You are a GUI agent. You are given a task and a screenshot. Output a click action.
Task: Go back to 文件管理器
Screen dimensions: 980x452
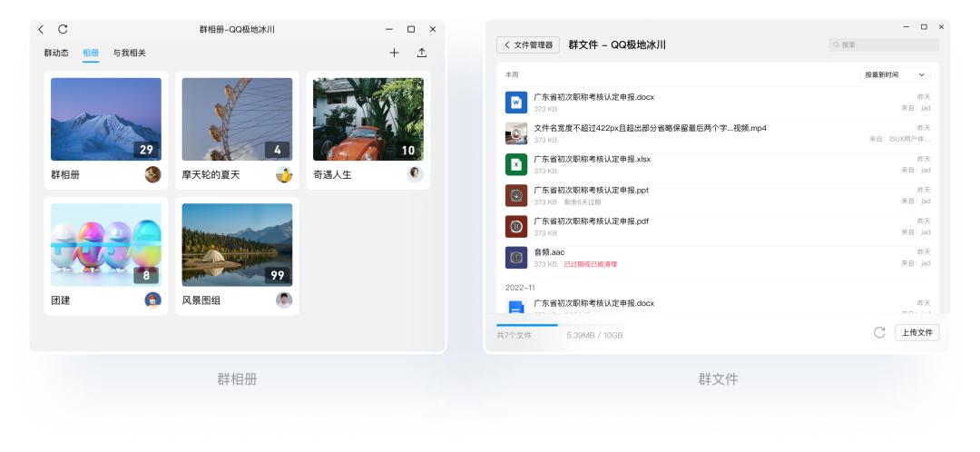[x=529, y=44]
